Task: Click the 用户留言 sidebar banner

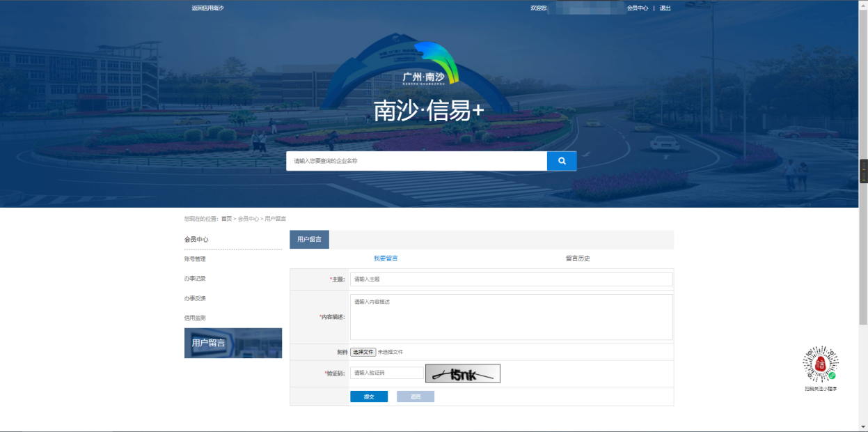Action: pos(233,343)
